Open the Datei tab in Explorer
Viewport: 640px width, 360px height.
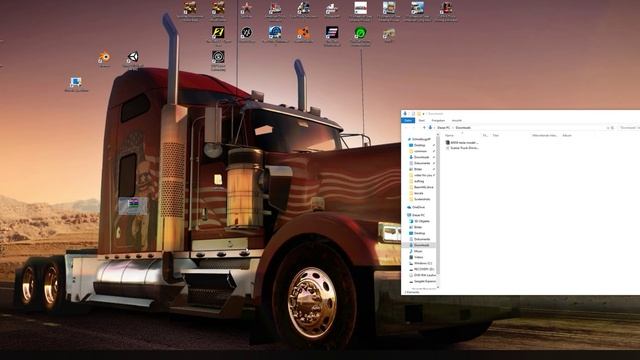[x=408, y=120]
